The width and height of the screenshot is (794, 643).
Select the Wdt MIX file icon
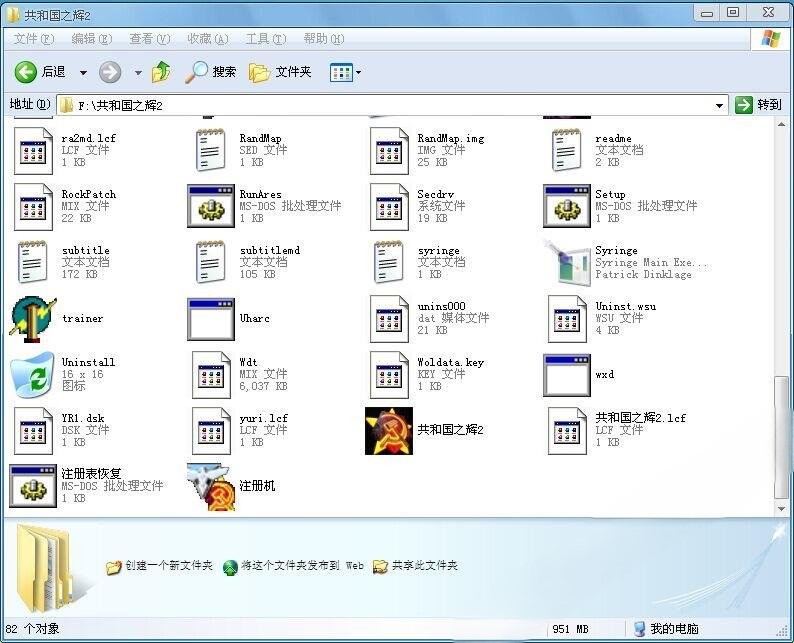coord(211,375)
